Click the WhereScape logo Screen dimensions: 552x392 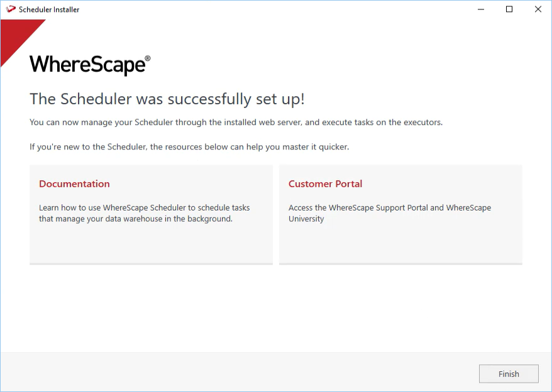pos(90,65)
